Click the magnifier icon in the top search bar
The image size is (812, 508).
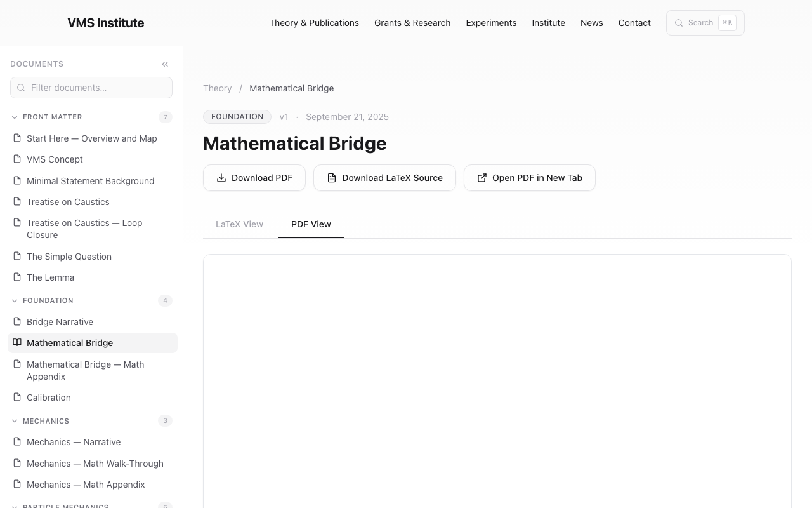(679, 22)
